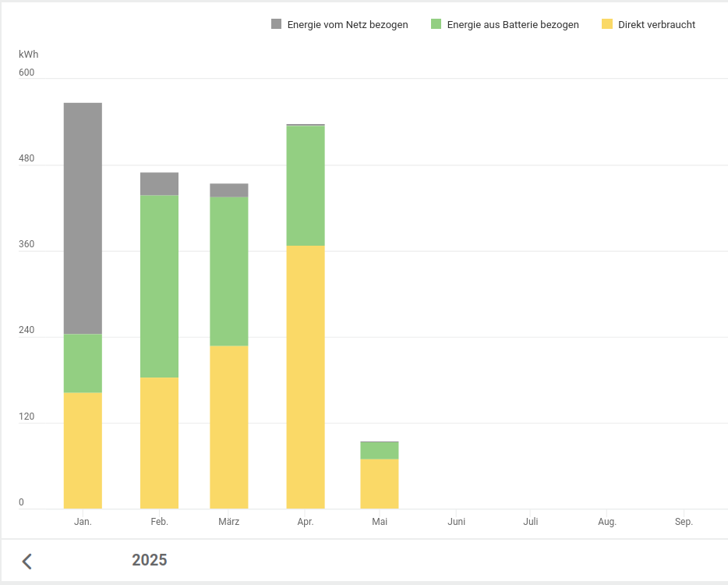728x585 pixels.
Task: Click the 'Juni' month axis label
Action: (457, 522)
